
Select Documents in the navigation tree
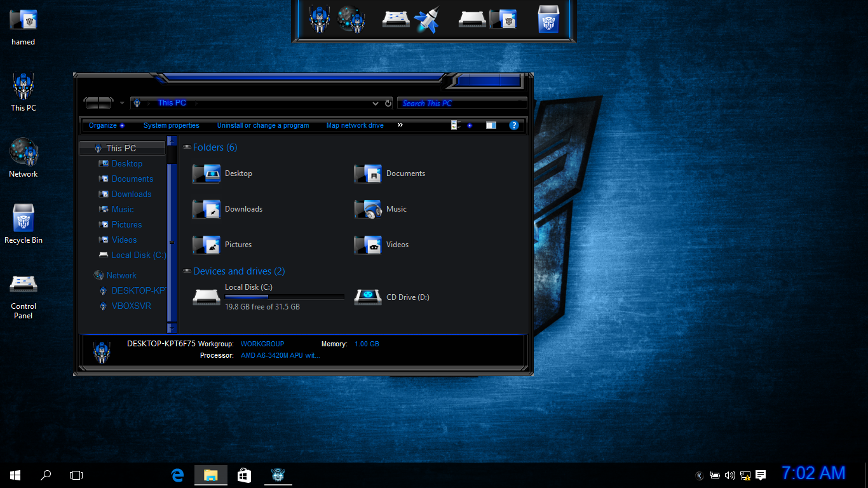point(132,179)
